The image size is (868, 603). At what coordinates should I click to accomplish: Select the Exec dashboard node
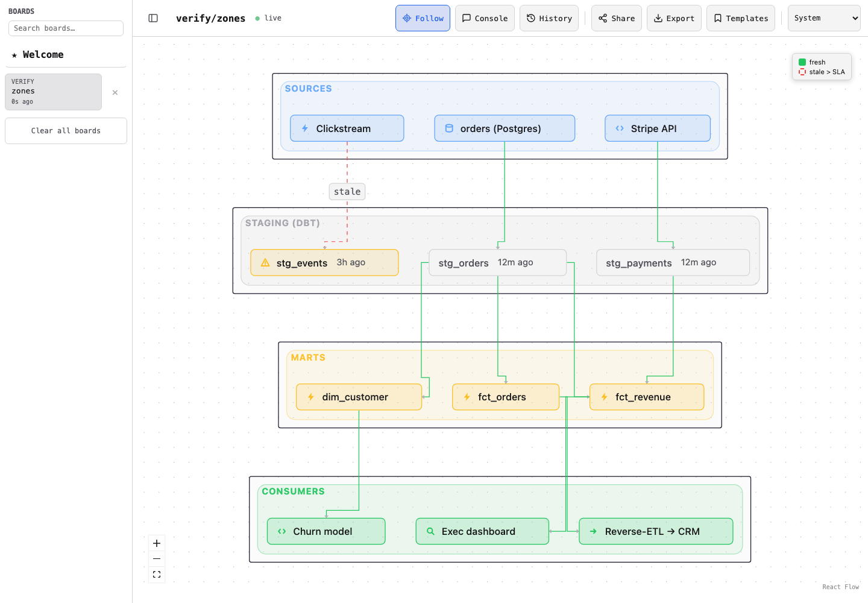482,531
